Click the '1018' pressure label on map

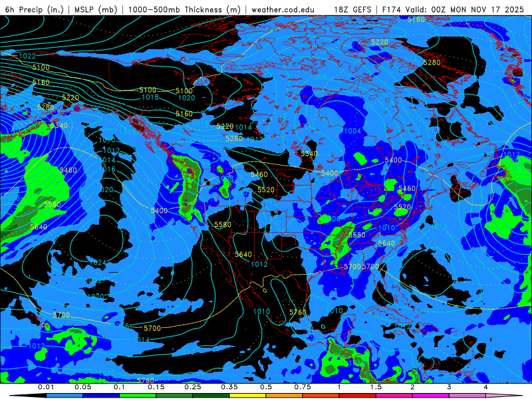150,97
